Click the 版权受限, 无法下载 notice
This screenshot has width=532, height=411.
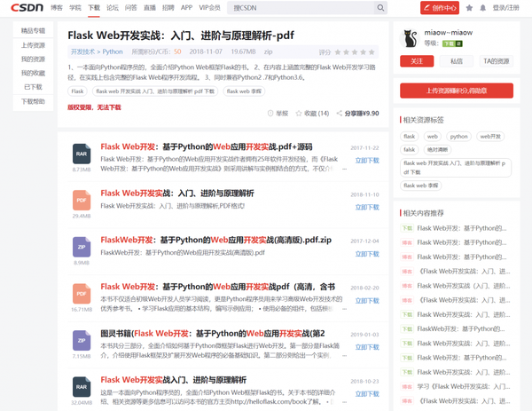(94, 107)
